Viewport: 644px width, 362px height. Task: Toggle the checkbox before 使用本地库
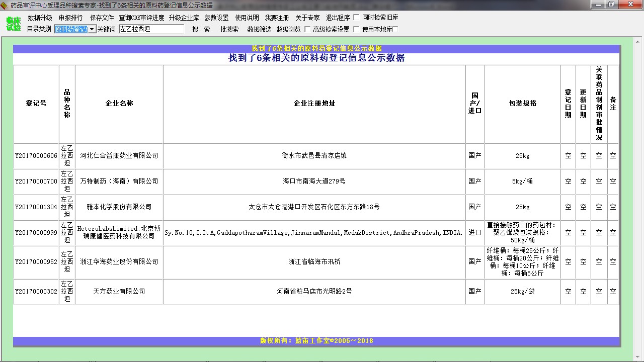(357, 29)
